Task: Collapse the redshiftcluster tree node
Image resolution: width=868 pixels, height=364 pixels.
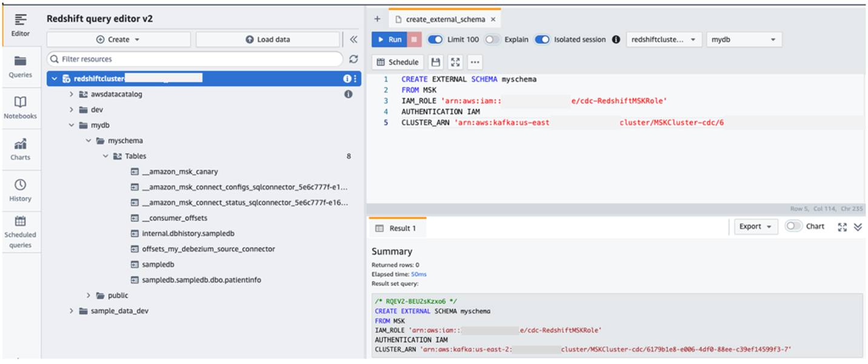Action: pos(55,79)
